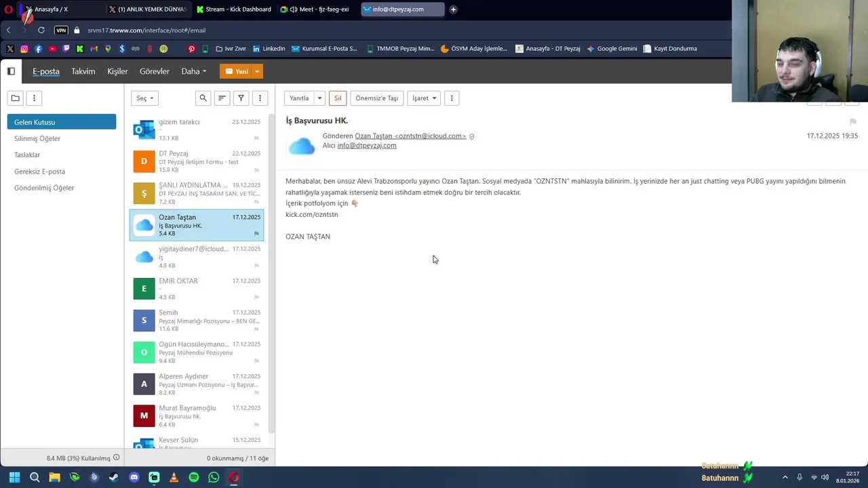Show storage usage info icon
Screen dimensions: 868x488
[x=116, y=457]
